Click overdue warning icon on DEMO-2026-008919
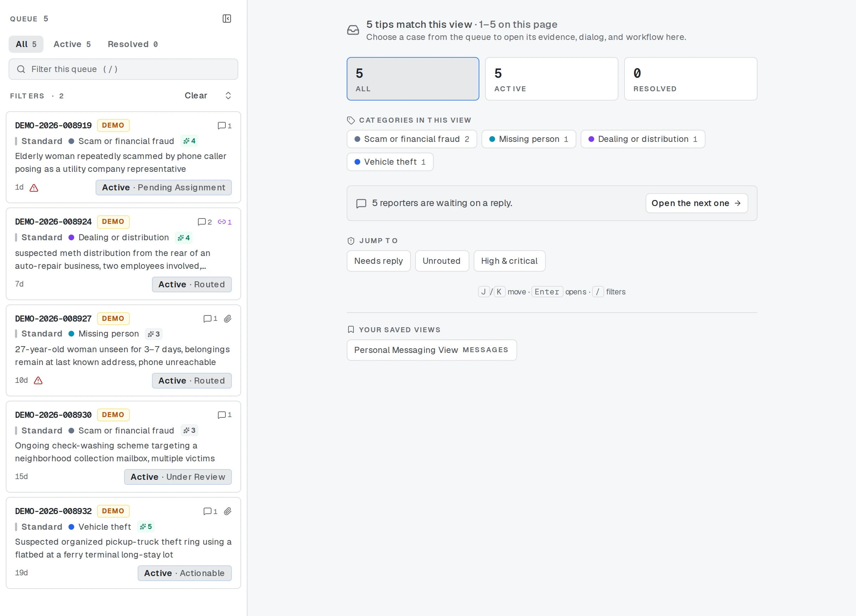This screenshot has width=856, height=616. click(34, 188)
